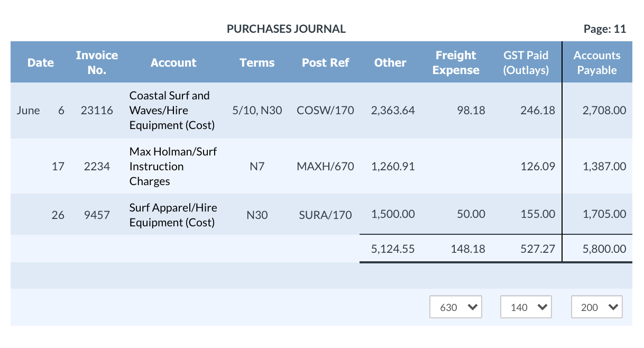
Task: Select invoice number 23116
Action: click(x=97, y=111)
